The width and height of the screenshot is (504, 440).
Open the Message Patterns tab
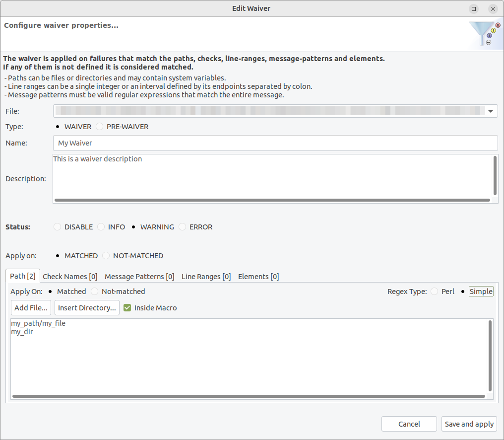pos(139,277)
